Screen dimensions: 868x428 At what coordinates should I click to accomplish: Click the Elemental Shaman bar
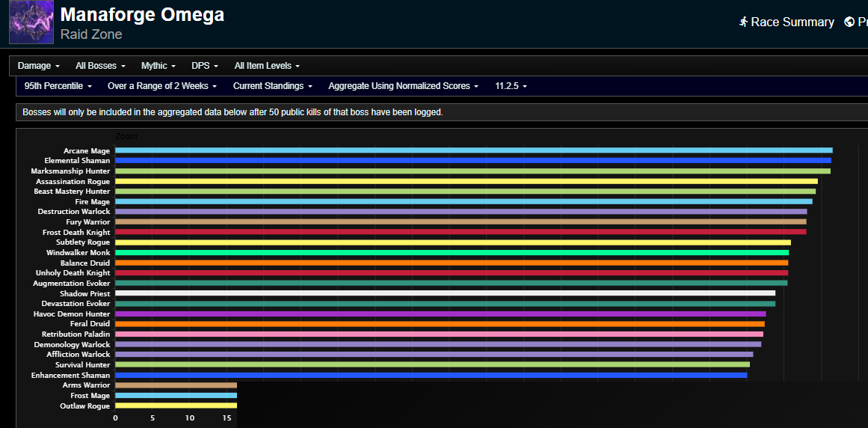[473, 161]
